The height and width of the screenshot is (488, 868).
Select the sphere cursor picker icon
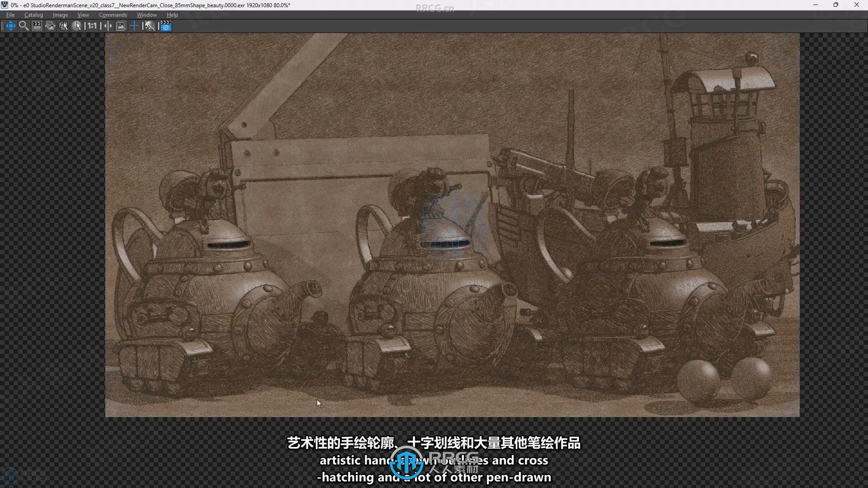77,26
